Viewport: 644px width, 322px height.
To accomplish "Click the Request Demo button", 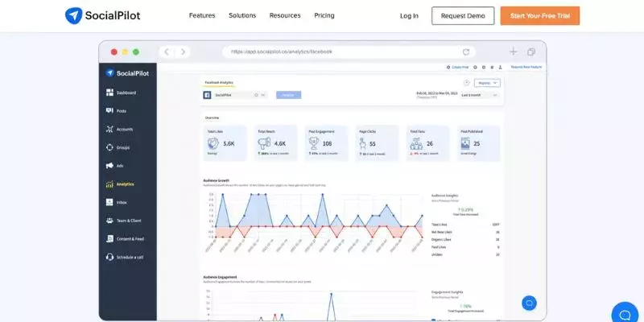I will tap(463, 16).
